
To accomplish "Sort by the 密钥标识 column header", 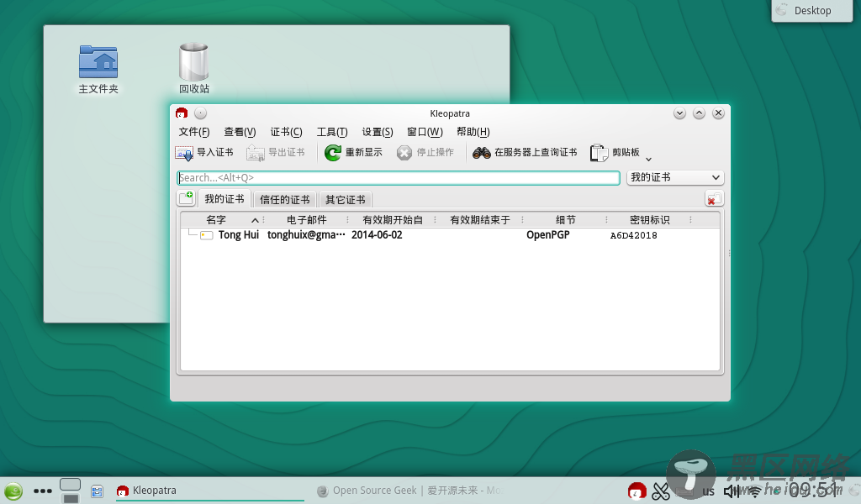I will click(x=650, y=220).
